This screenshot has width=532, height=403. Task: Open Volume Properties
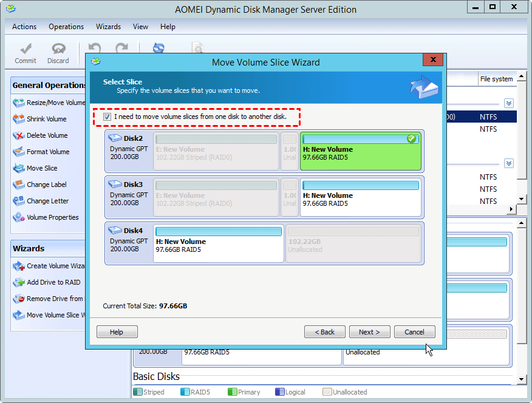[46, 217]
